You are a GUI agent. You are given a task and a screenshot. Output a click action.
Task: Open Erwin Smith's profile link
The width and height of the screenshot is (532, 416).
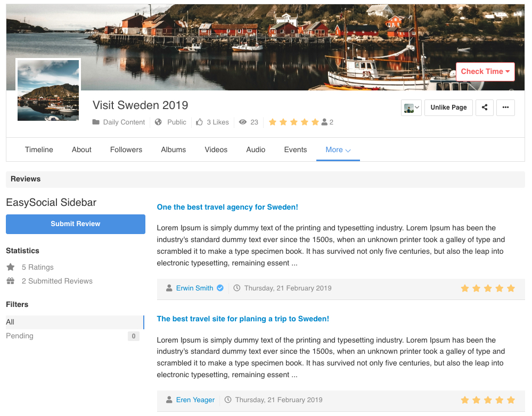point(195,288)
